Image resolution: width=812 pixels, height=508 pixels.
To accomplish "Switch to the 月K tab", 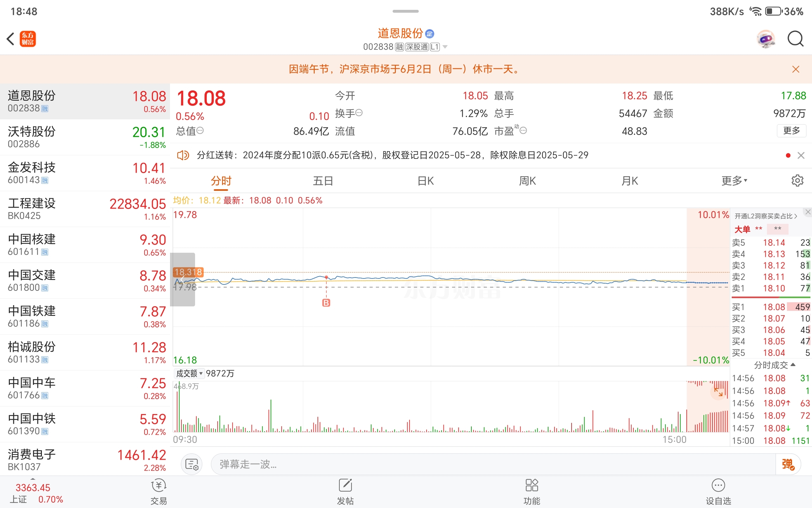I will pos(630,181).
